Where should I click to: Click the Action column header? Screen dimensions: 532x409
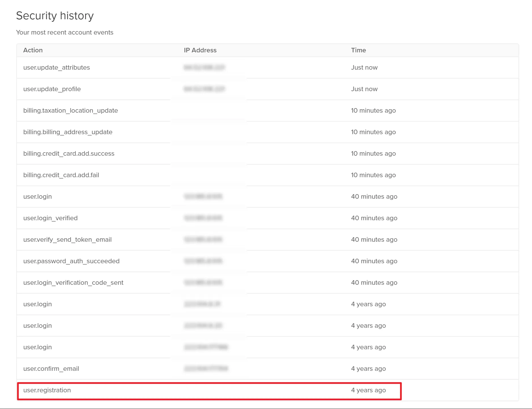click(x=33, y=50)
